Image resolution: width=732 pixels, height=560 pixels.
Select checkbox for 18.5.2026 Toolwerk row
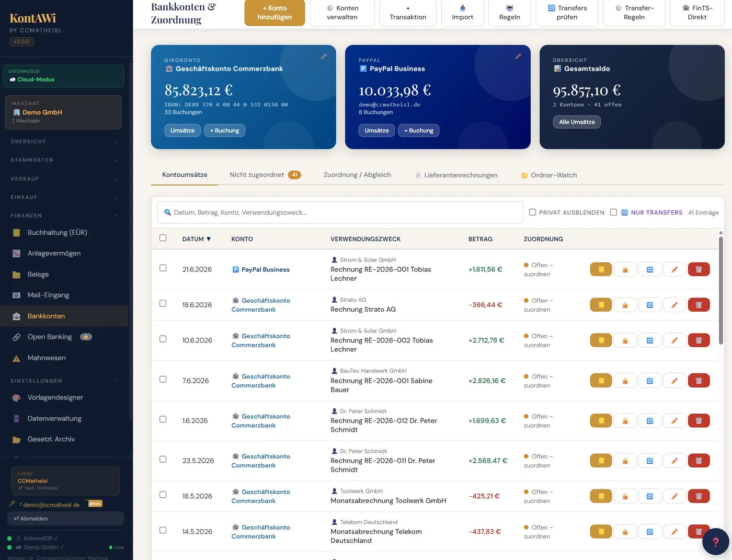(x=163, y=495)
